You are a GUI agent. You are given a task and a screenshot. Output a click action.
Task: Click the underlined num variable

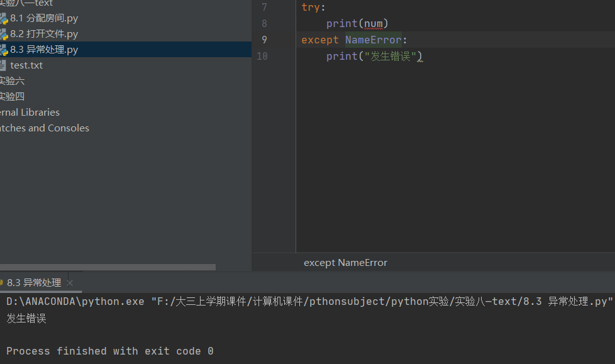click(x=374, y=23)
